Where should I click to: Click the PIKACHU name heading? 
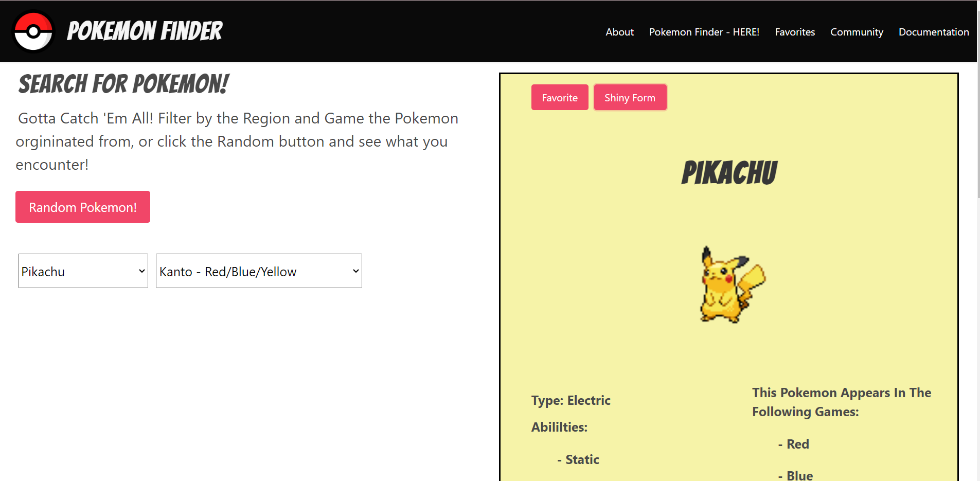tap(729, 173)
